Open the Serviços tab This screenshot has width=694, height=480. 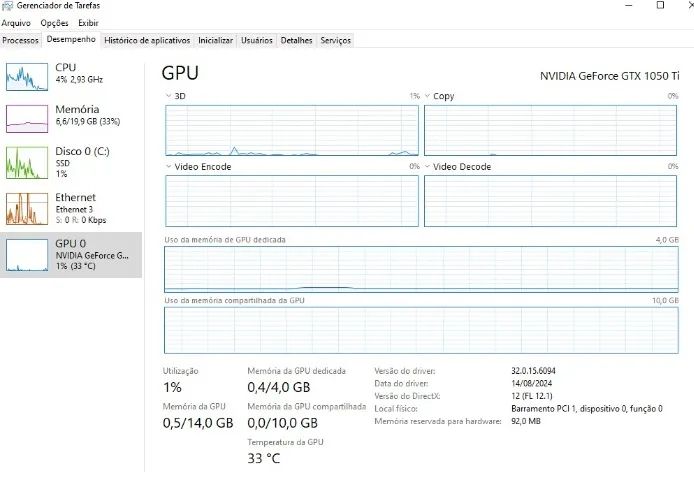click(335, 40)
